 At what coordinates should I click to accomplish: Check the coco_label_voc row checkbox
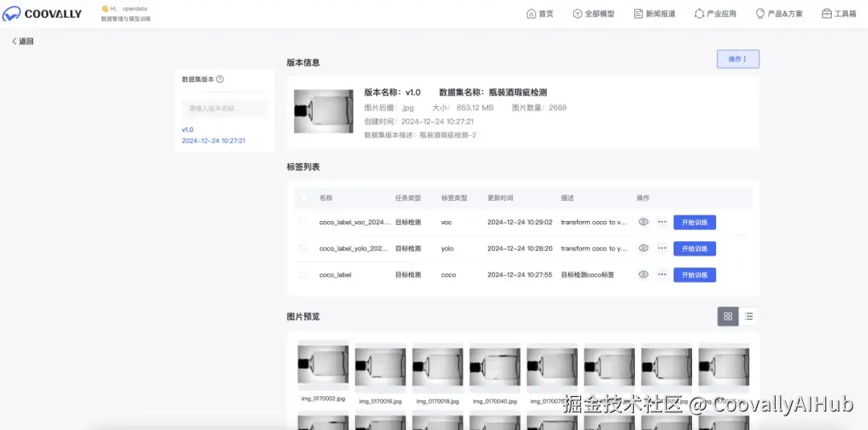pyautogui.click(x=303, y=222)
